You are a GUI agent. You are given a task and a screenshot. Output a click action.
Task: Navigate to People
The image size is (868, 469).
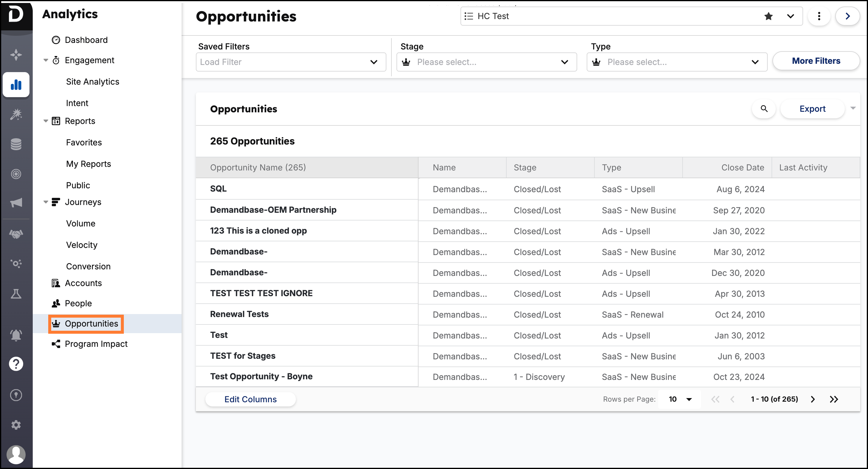78,303
